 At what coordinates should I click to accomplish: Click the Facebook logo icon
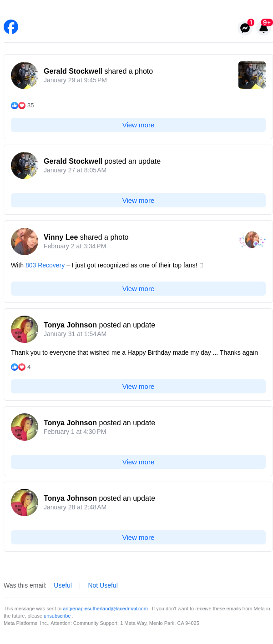(x=11, y=27)
